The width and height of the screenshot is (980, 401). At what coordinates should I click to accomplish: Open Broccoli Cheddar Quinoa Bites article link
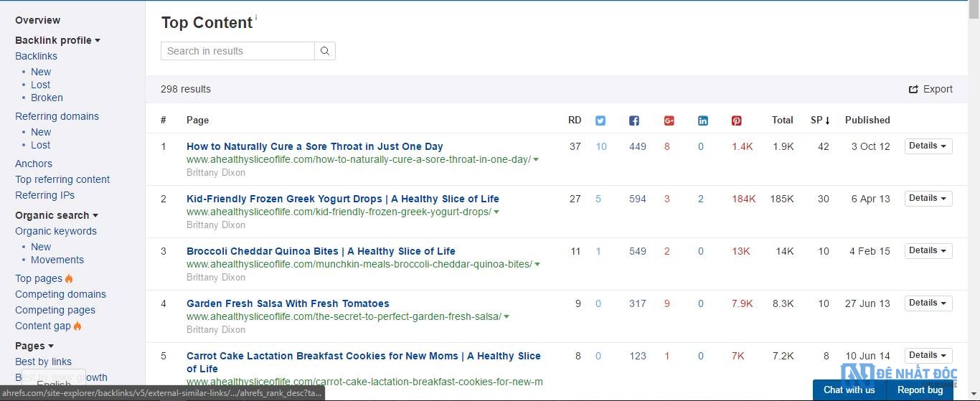pos(321,251)
